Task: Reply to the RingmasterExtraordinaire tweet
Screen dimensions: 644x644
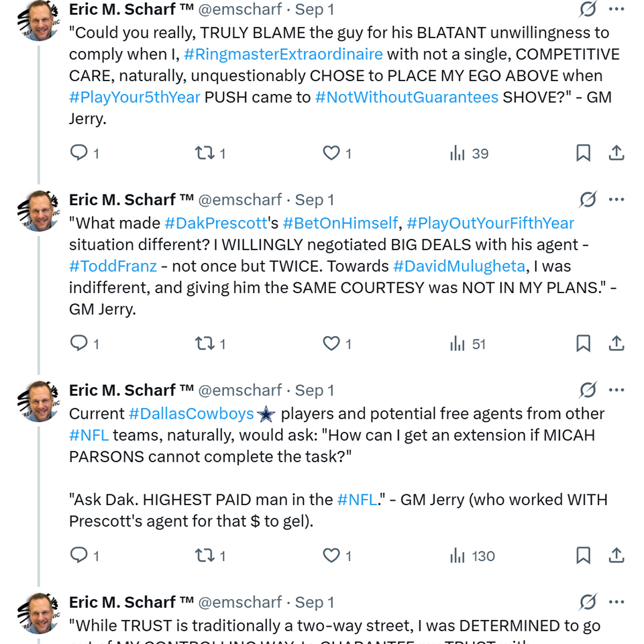Action: pos(79,153)
